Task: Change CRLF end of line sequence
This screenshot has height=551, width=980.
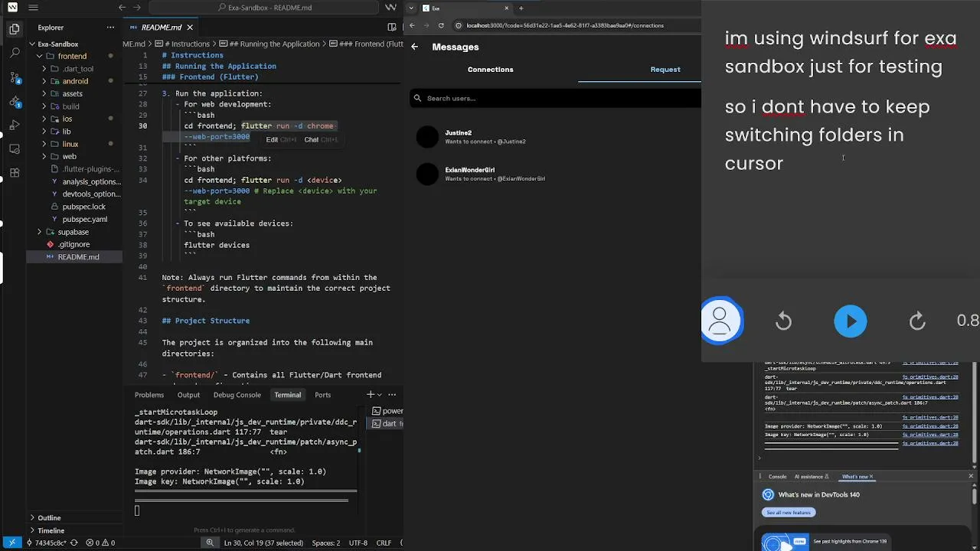Action: pos(384,543)
